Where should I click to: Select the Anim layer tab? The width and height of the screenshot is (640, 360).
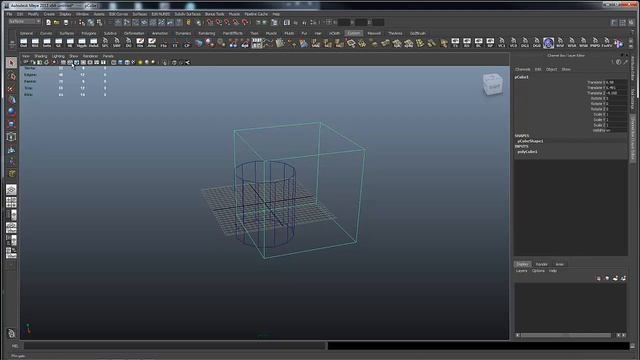pyautogui.click(x=559, y=264)
